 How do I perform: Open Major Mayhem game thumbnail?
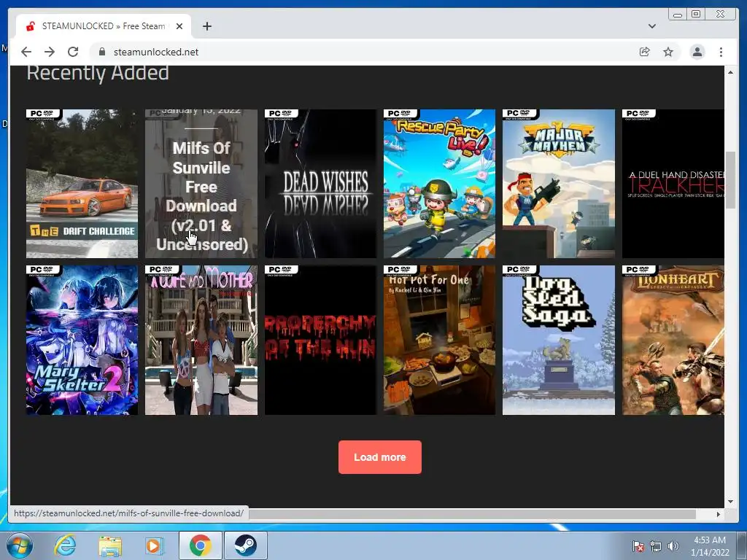pos(558,184)
